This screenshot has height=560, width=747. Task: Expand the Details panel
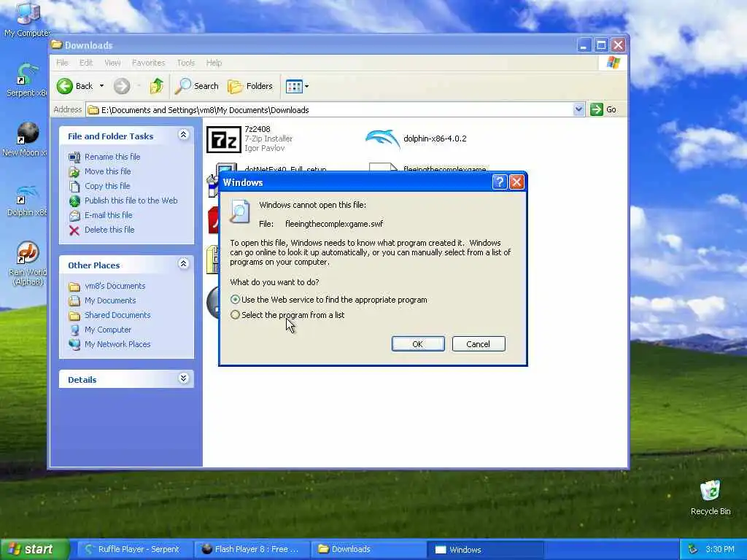[x=183, y=379]
